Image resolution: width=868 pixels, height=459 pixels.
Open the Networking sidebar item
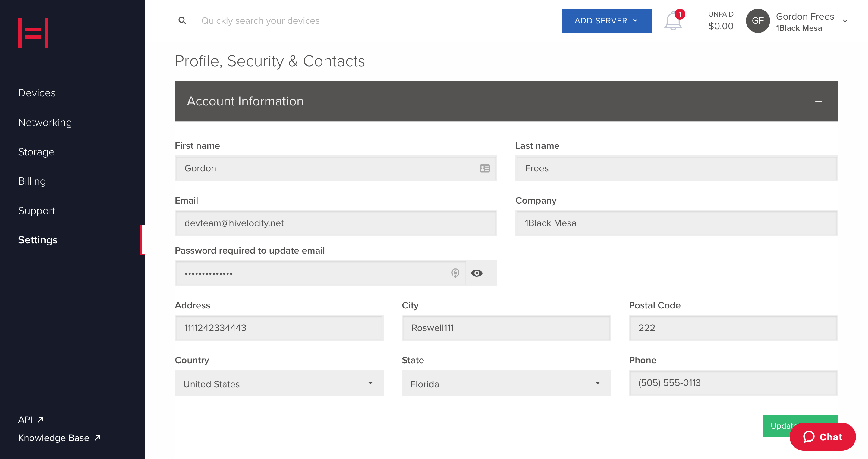(x=45, y=122)
